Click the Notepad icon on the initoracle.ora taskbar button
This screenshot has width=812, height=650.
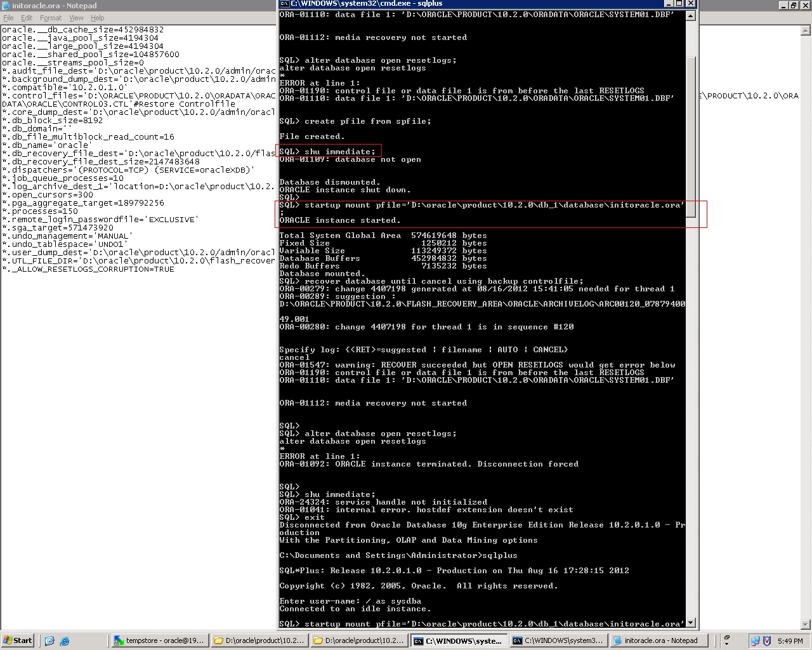click(619, 640)
